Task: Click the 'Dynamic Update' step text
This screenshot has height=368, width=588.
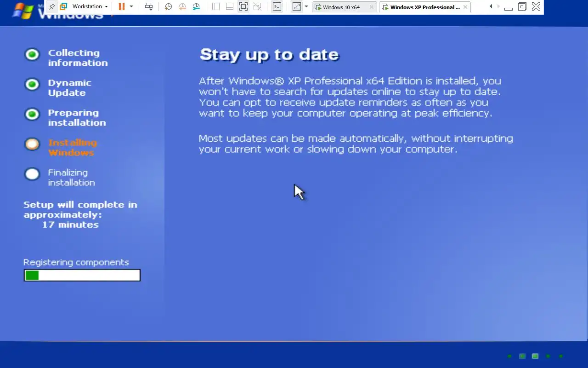Action: [x=69, y=88]
